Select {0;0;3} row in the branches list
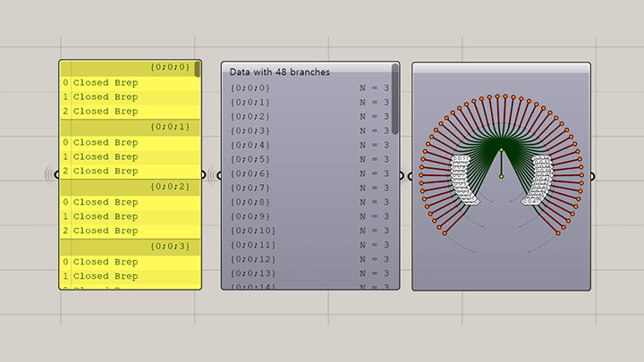Image resolution: width=644 pixels, height=362 pixels. pos(309,130)
